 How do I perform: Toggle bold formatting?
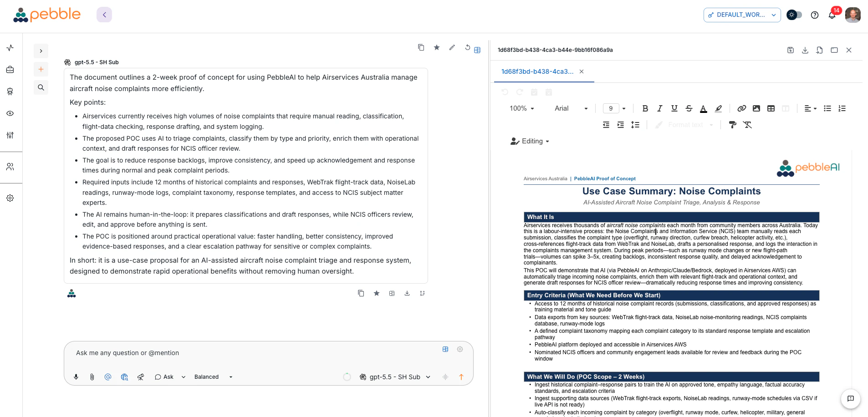(x=645, y=108)
